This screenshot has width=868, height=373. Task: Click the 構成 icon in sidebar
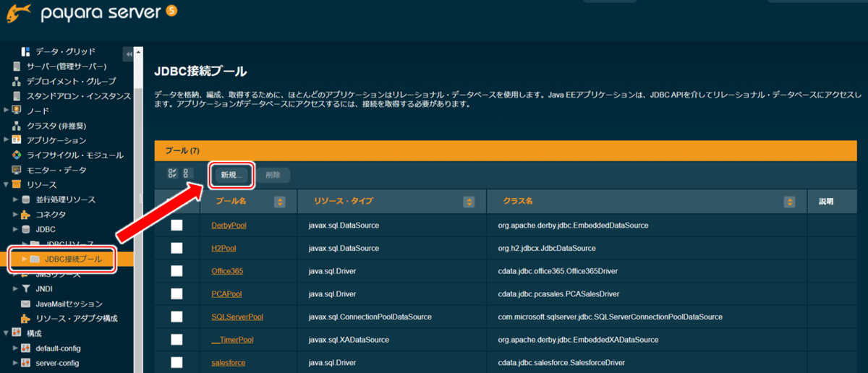point(17,333)
